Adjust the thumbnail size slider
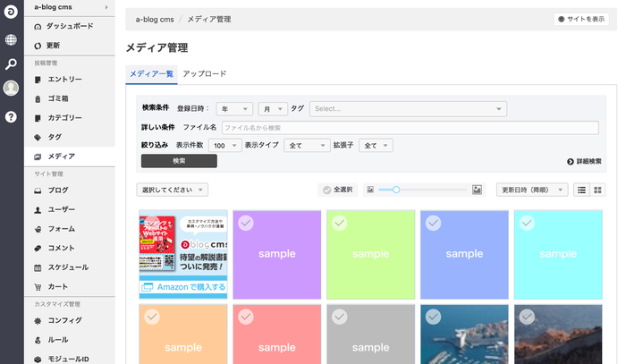Viewport: 626px width, 364px height. tap(396, 190)
